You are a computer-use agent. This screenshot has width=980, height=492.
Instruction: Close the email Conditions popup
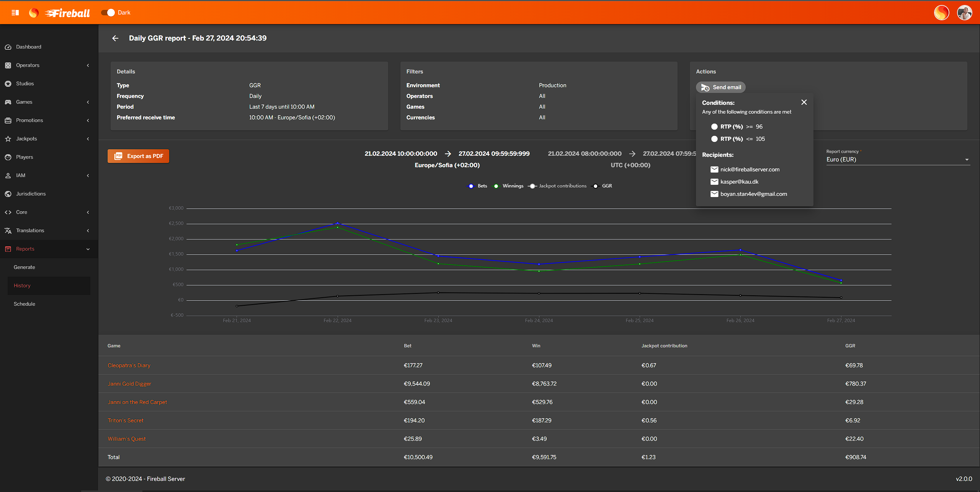tap(804, 102)
